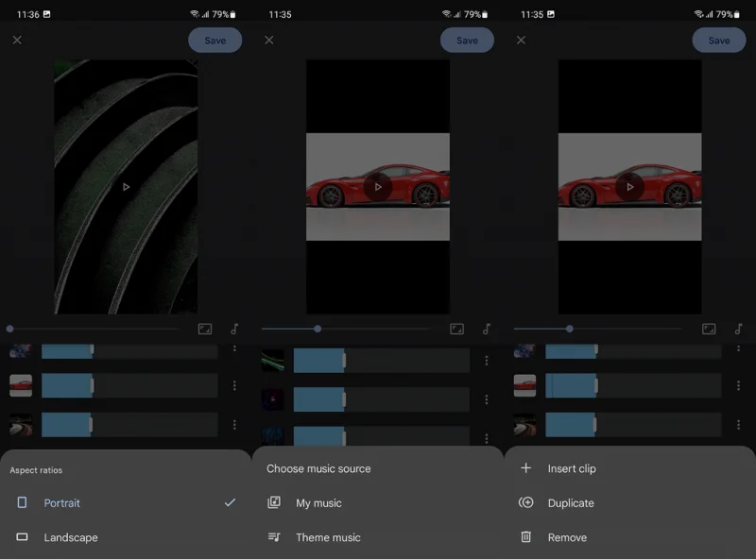Click road clip trim bar, left screen
The width and height of the screenshot is (756, 559).
129,425
